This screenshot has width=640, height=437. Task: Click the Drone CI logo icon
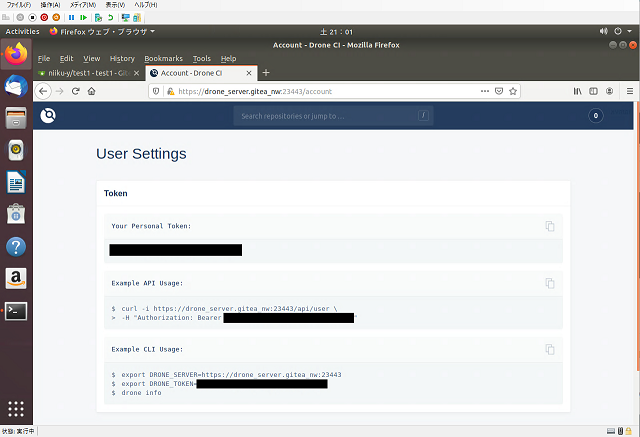click(x=48, y=115)
